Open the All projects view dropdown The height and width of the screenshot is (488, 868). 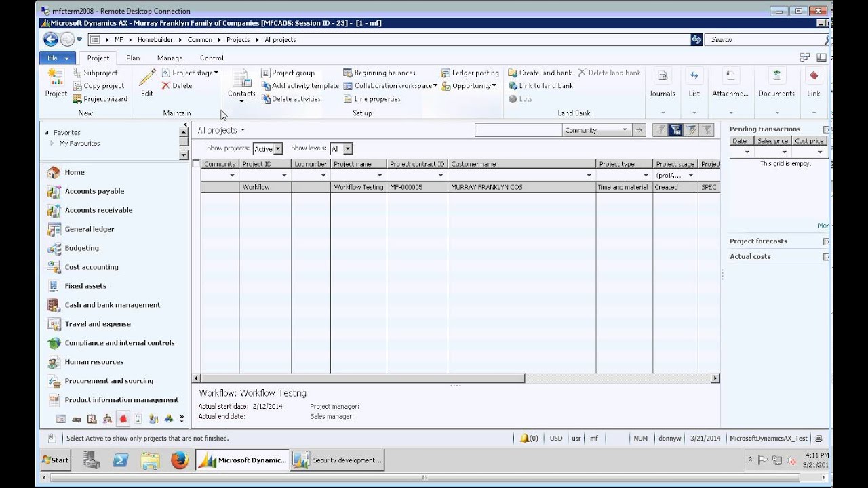click(x=243, y=130)
